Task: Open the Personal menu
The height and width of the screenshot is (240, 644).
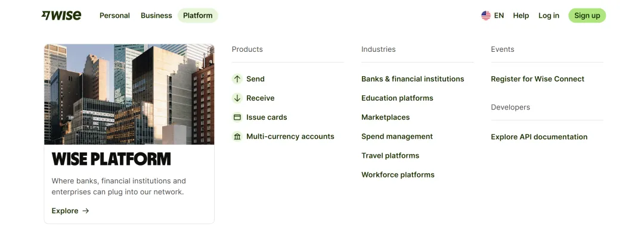Action: (114, 15)
